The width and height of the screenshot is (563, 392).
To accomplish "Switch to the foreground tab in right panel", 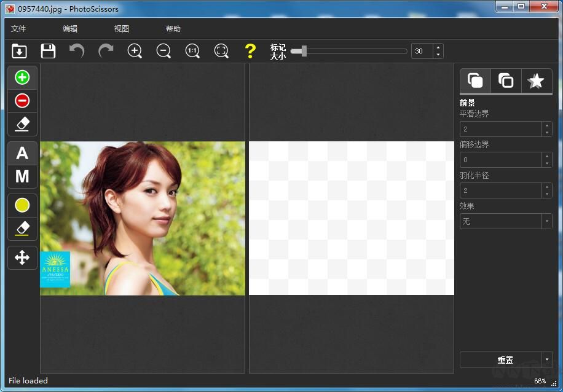I will [x=474, y=80].
